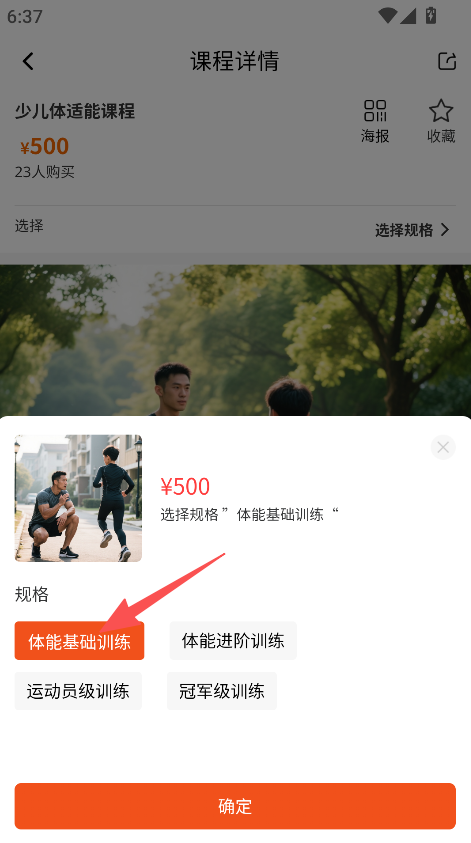471x843 pixels.
Task: Tap the share icon in the header
Action: [x=447, y=61]
